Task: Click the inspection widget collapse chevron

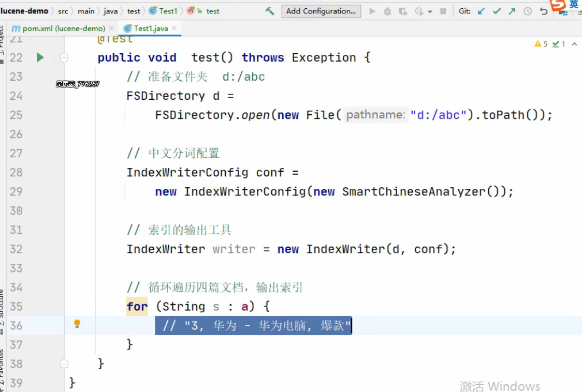Action: point(574,44)
